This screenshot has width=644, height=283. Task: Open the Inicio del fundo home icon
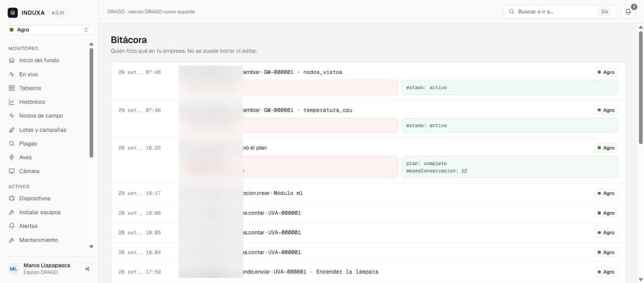(x=12, y=60)
